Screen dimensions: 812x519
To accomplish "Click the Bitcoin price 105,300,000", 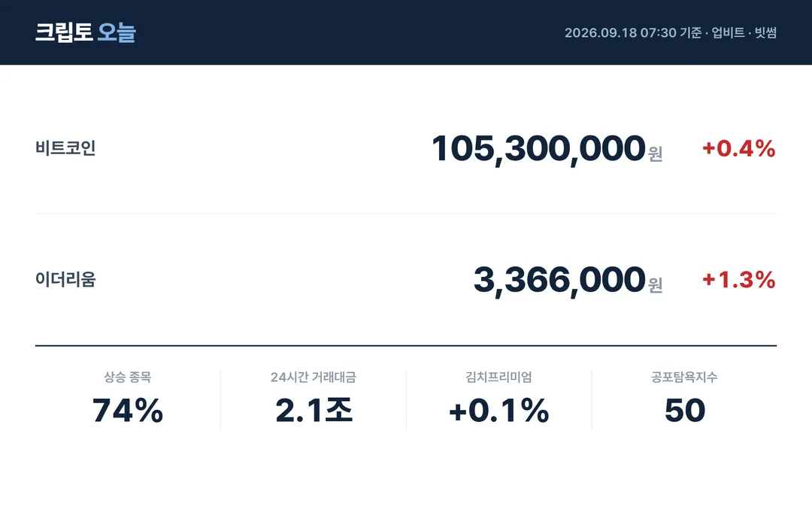I will point(538,149).
